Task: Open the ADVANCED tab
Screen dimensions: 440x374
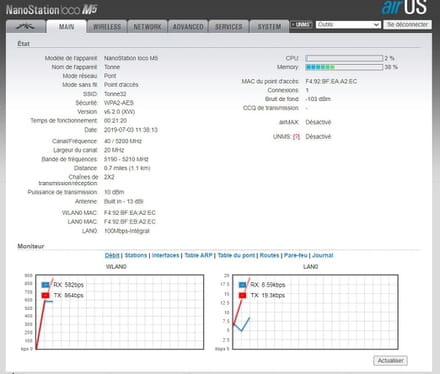Action: [188, 27]
